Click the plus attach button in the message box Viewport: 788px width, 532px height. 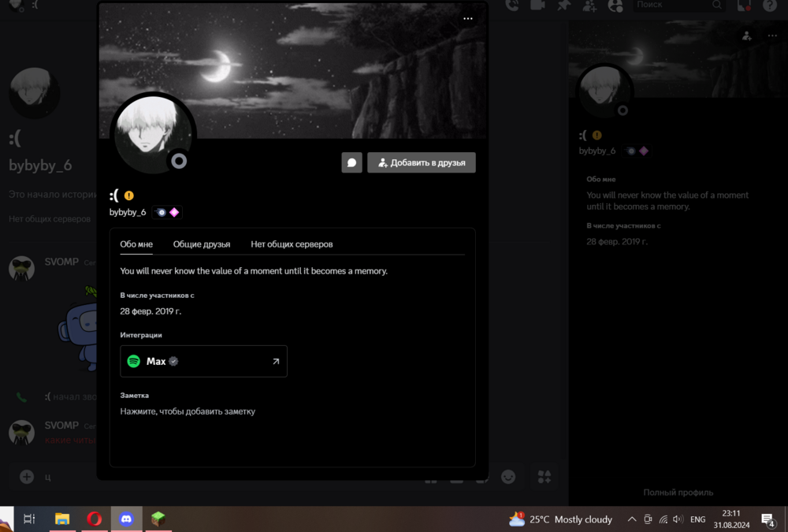click(27, 476)
